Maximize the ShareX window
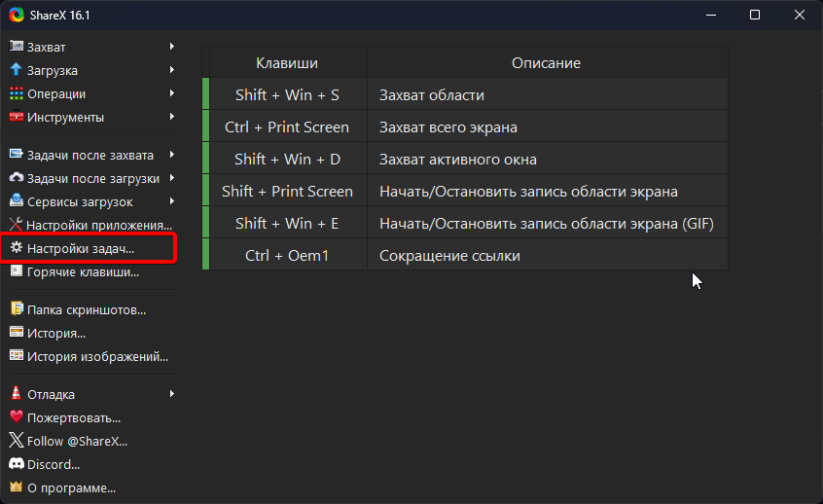 [x=755, y=15]
